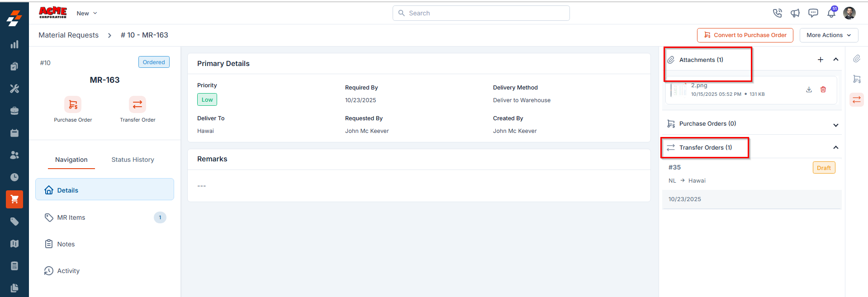
Task: Open the 2.png file name
Action: (x=699, y=85)
